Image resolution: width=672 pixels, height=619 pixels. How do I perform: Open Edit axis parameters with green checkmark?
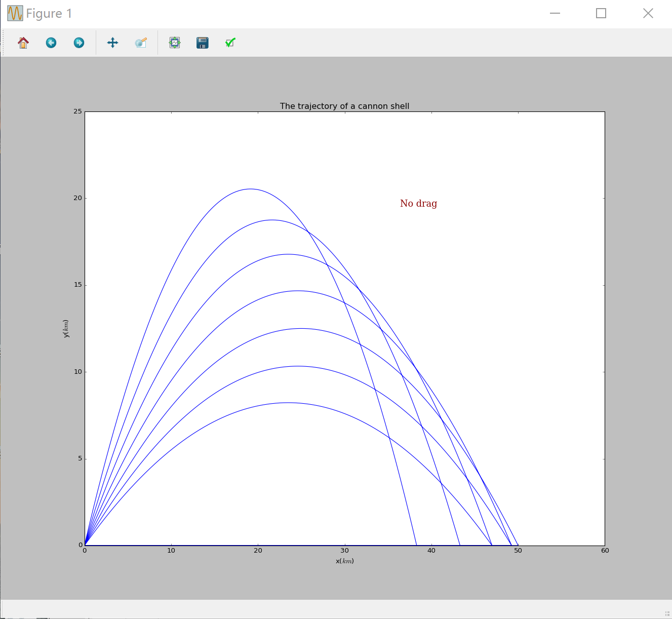click(x=230, y=43)
